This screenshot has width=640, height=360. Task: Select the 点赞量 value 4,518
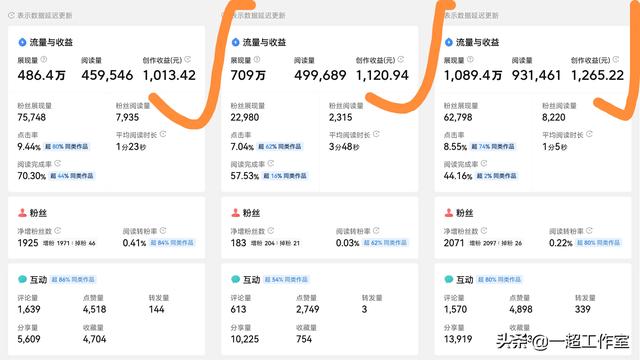click(x=94, y=309)
